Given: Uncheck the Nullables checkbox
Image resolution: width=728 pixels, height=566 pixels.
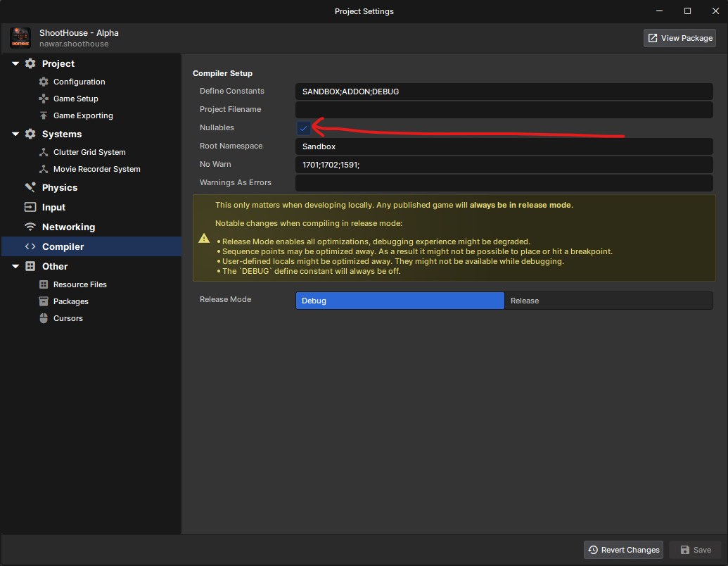Looking at the screenshot, I should 303,128.
